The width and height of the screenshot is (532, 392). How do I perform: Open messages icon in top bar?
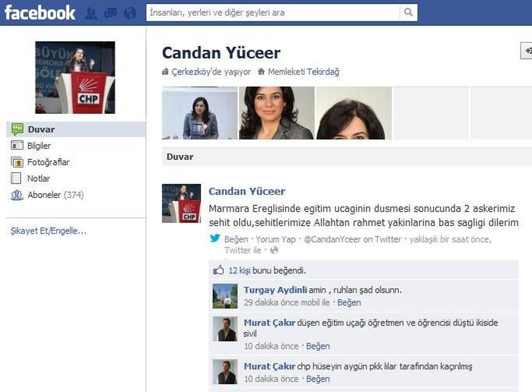[x=110, y=13]
